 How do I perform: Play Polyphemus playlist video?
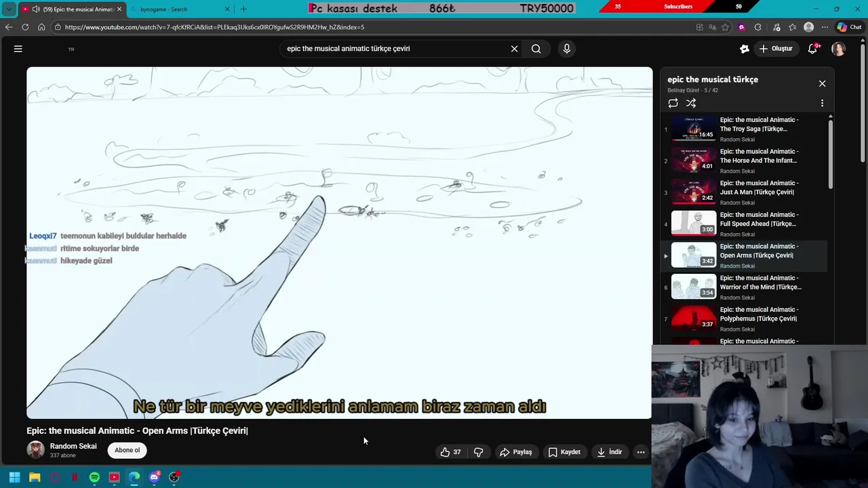[744, 319]
